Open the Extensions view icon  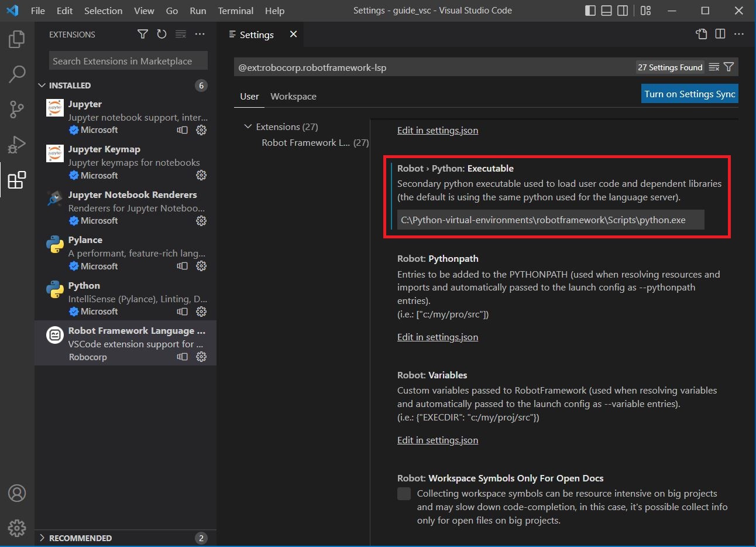coord(17,180)
